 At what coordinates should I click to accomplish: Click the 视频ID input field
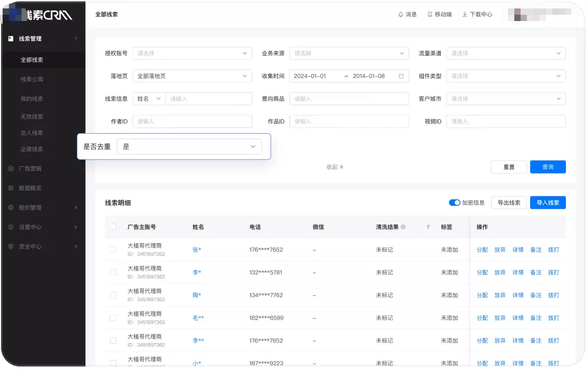point(505,122)
